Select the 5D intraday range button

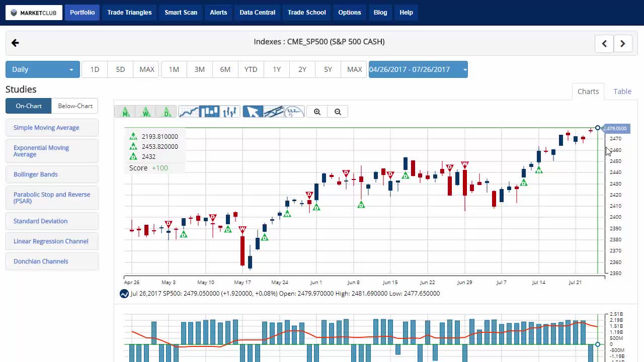pos(120,69)
